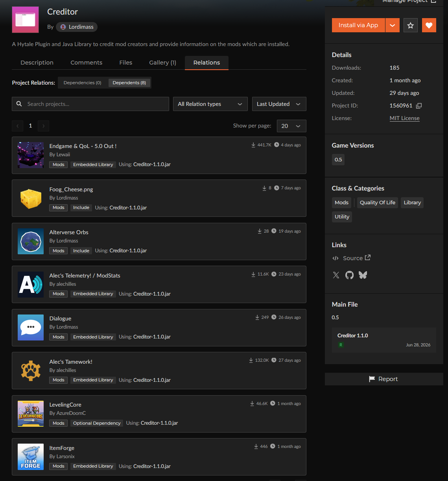The width and height of the screenshot is (448, 481).
Task: Go to next page arrow
Action: (x=43, y=126)
